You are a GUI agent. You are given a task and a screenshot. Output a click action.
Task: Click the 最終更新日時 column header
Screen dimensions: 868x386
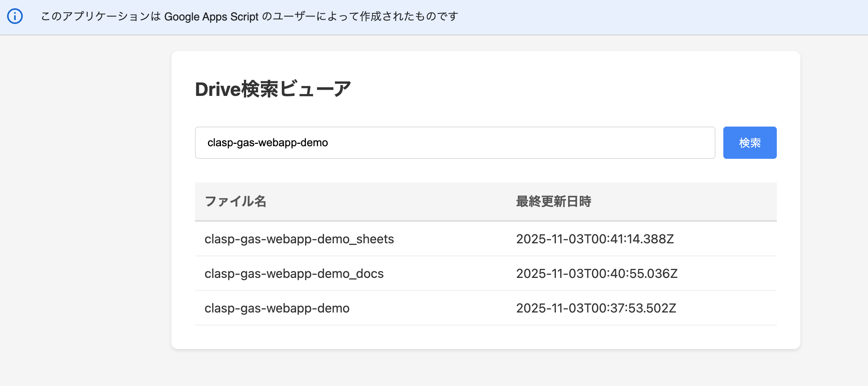(554, 201)
